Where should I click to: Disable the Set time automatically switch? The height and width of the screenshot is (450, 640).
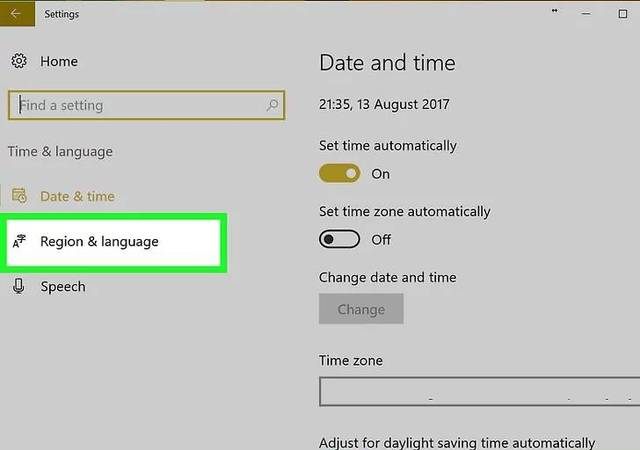(340, 174)
